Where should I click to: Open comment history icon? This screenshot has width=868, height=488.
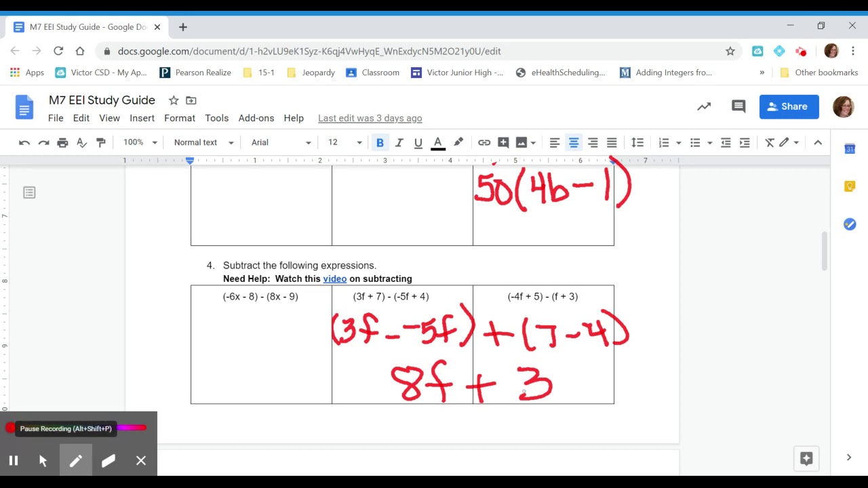point(738,106)
